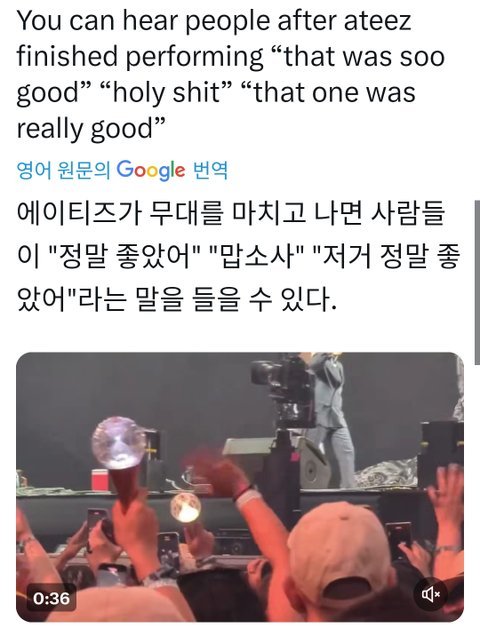Click the last translated line ending '있다.'
The height and width of the screenshot is (636, 480).
tap(177, 301)
